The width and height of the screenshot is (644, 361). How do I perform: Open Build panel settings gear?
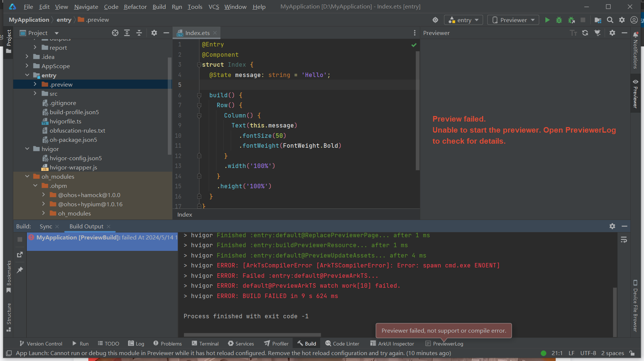tap(612, 226)
